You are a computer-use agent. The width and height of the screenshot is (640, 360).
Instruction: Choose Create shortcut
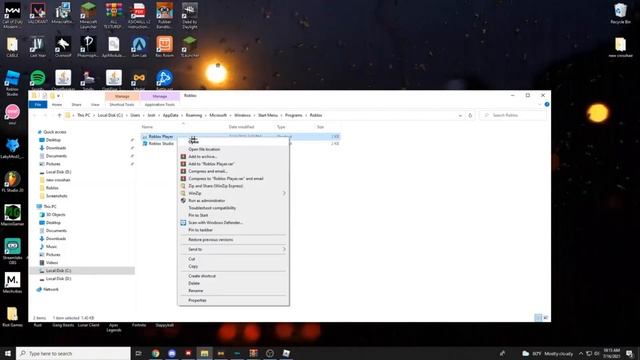(202, 276)
